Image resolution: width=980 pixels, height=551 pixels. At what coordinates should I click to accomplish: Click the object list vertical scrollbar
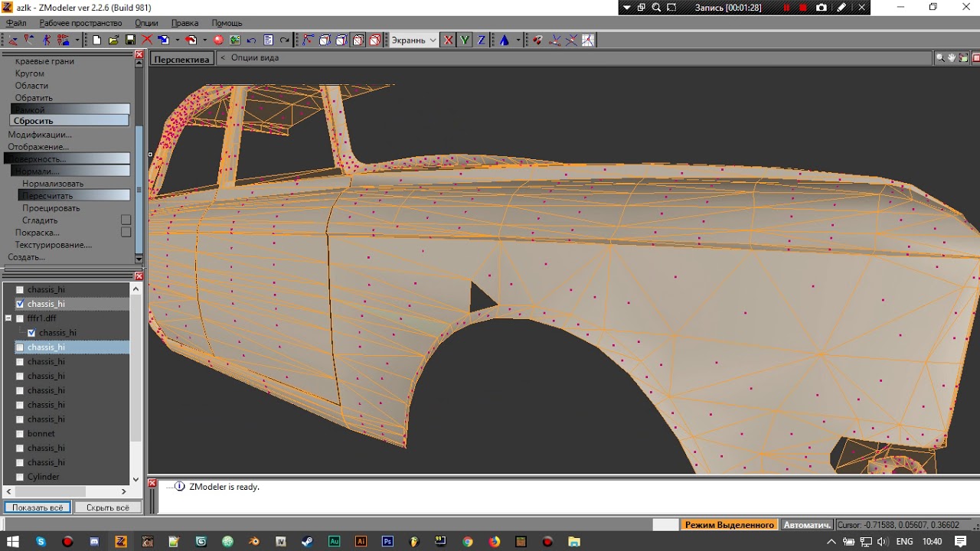point(136,383)
